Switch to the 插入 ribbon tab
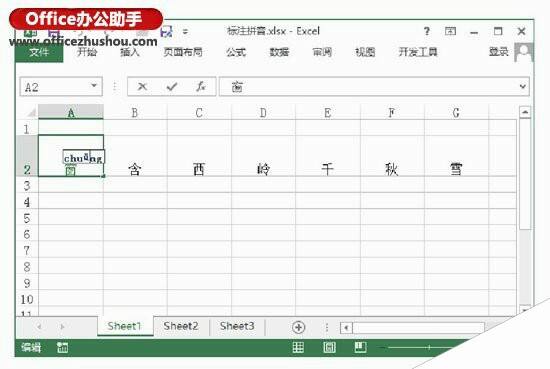 (x=130, y=52)
